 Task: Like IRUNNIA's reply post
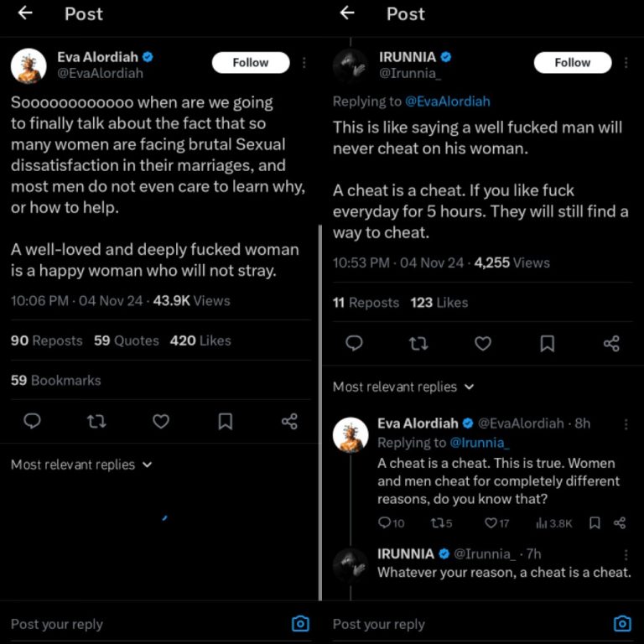click(483, 343)
